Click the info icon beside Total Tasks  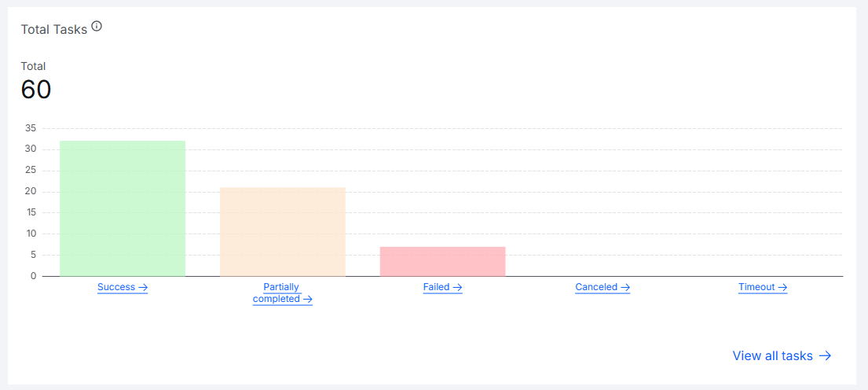(x=97, y=26)
